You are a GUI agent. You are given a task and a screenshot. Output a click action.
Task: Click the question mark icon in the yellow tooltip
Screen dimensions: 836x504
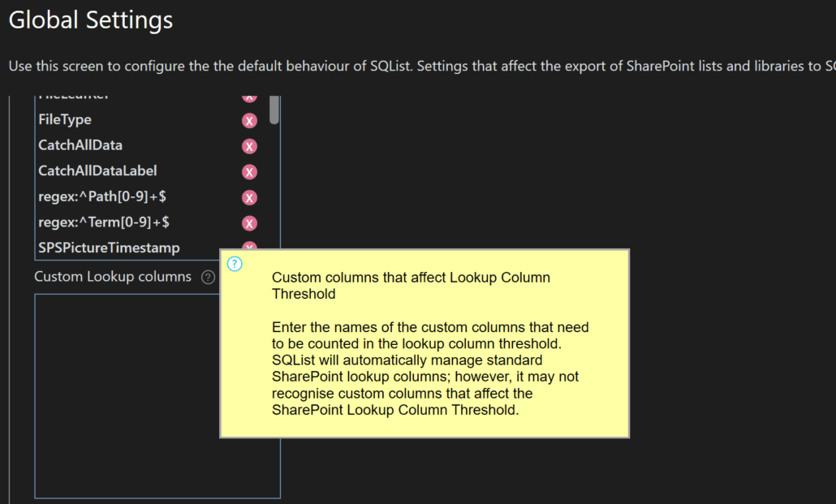point(235,264)
